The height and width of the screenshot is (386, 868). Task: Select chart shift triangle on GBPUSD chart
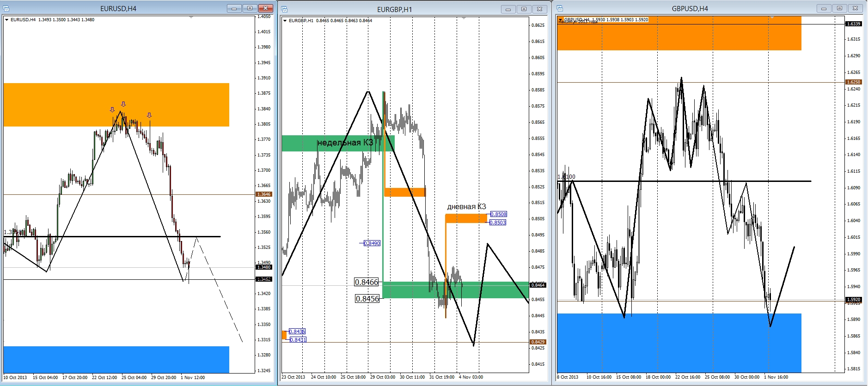pos(771,17)
